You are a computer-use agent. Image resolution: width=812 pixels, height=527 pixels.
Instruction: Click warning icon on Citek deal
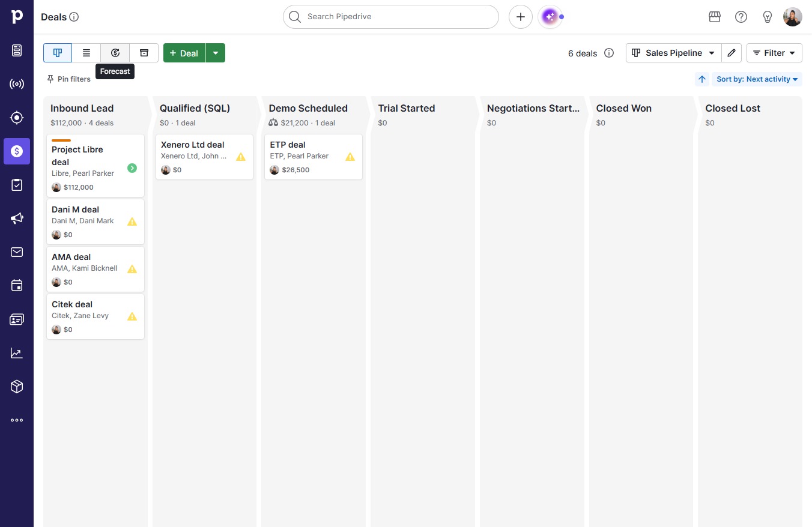click(x=132, y=316)
